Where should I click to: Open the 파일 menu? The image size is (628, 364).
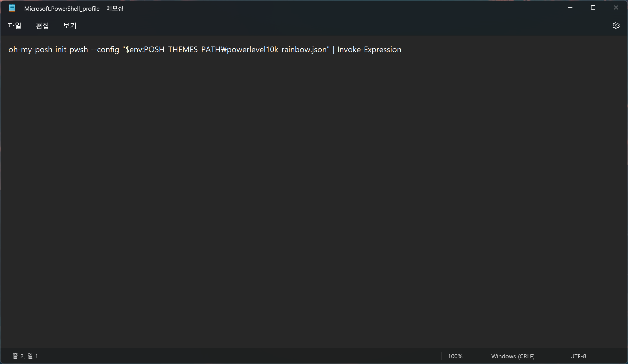(x=14, y=26)
